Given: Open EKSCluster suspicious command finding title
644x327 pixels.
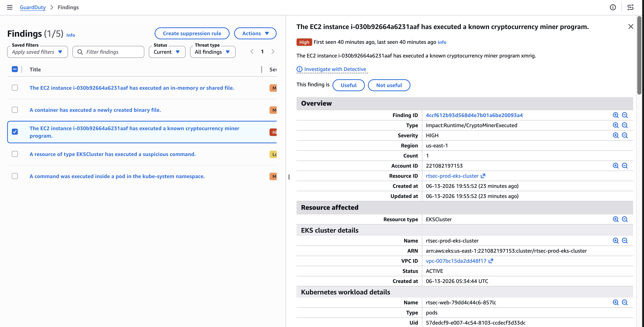Looking at the screenshot, I should [112, 154].
